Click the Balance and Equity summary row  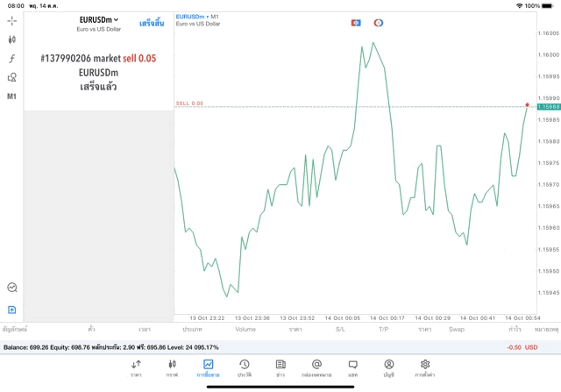[280, 347]
